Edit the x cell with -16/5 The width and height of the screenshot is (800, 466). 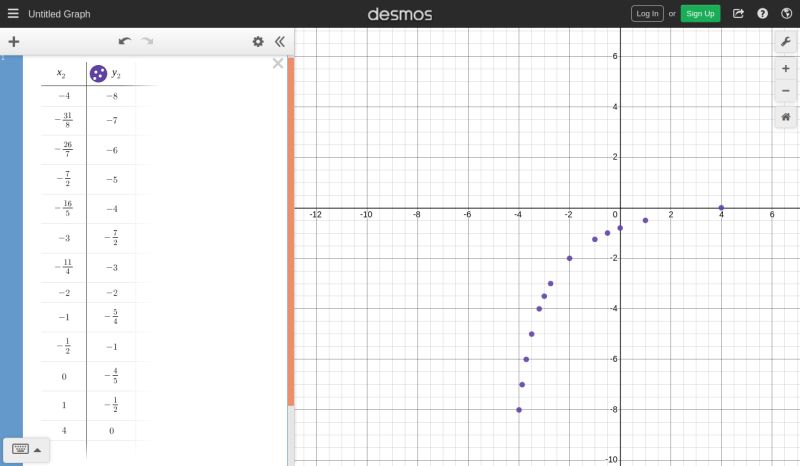coord(64,208)
